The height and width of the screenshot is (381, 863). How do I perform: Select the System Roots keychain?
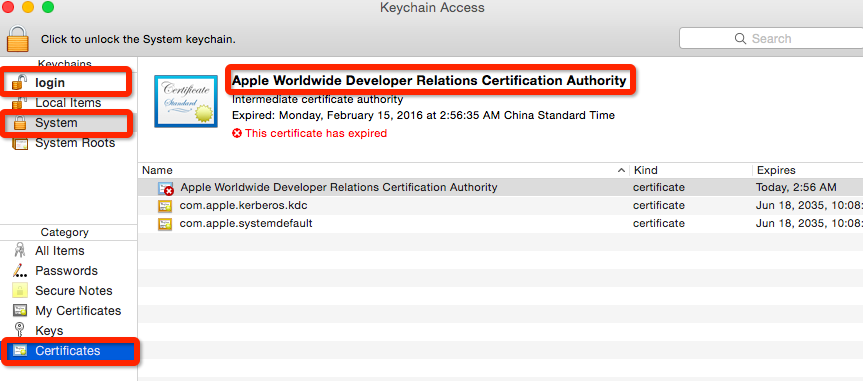(x=75, y=143)
